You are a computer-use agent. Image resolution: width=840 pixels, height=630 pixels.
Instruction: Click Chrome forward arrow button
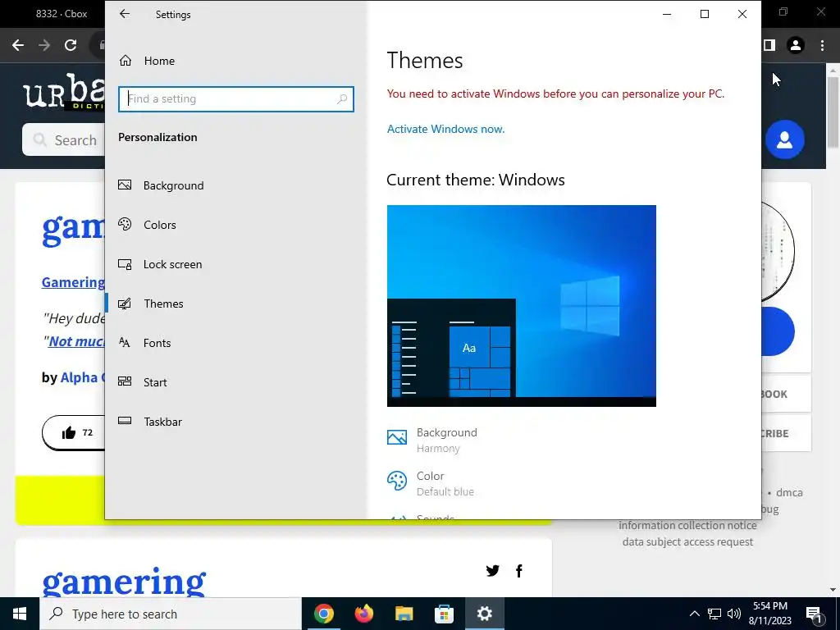pos(44,46)
